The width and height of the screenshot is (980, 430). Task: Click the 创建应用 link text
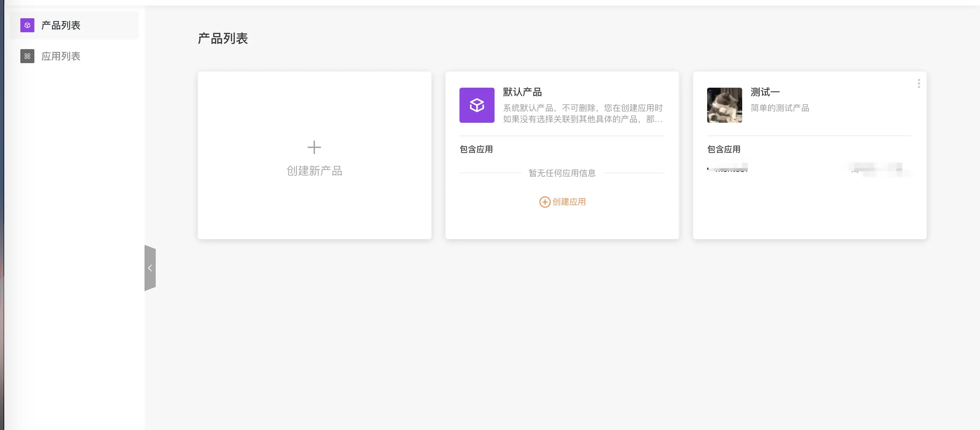tap(569, 202)
